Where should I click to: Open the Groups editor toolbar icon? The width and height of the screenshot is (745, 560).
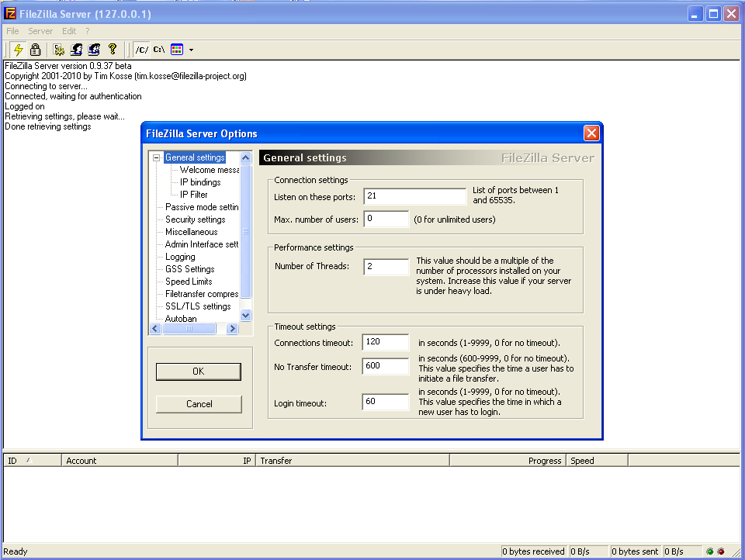click(x=94, y=50)
